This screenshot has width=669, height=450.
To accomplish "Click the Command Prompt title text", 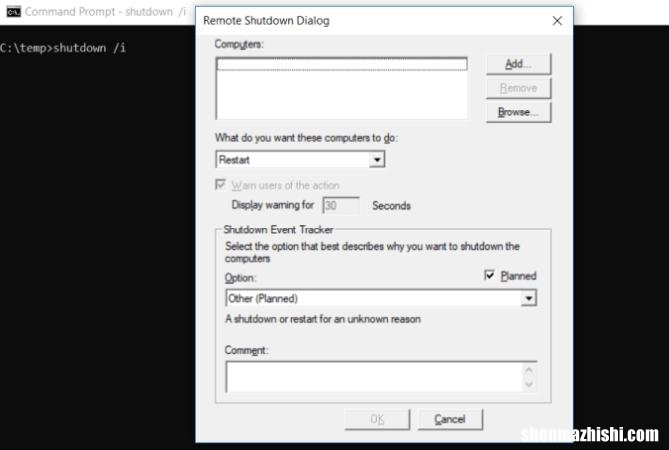I will 105,12.
